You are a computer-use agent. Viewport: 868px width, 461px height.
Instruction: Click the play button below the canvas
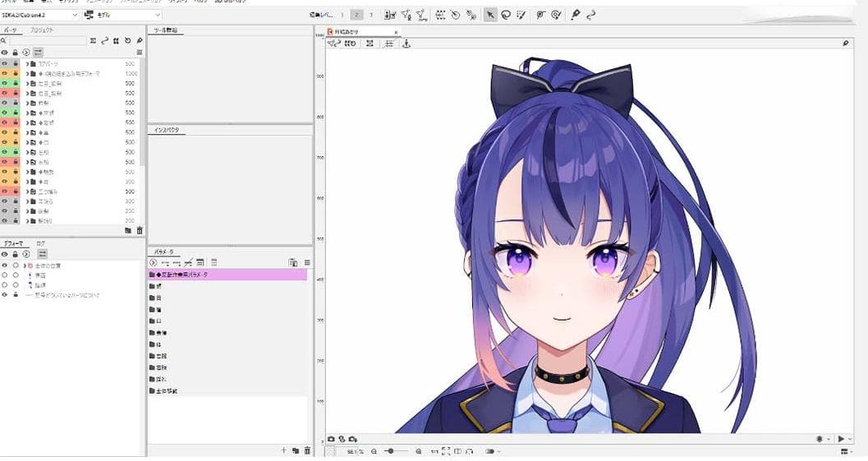click(840, 439)
